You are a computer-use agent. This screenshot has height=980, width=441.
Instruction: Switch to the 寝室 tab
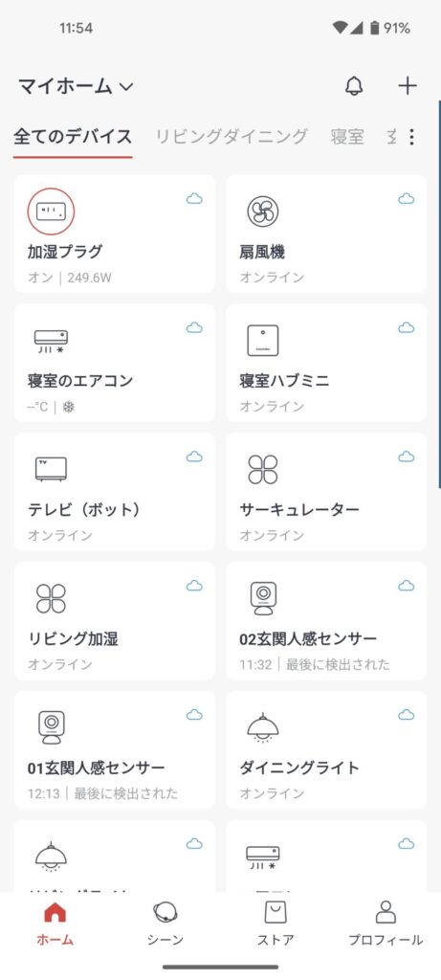pyautogui.click(x=347, y=136)
